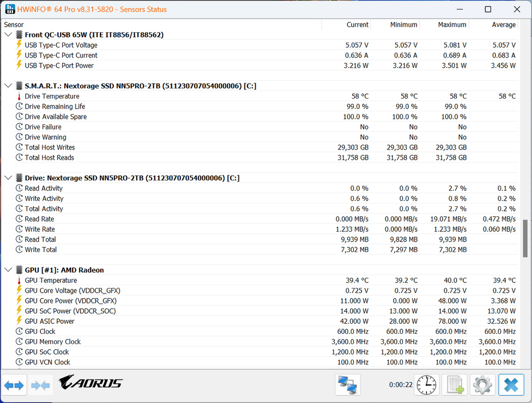Open sensor settings gear icon
Image resolution: width=532 pixels, height=403 pixels.
(482, 385)
